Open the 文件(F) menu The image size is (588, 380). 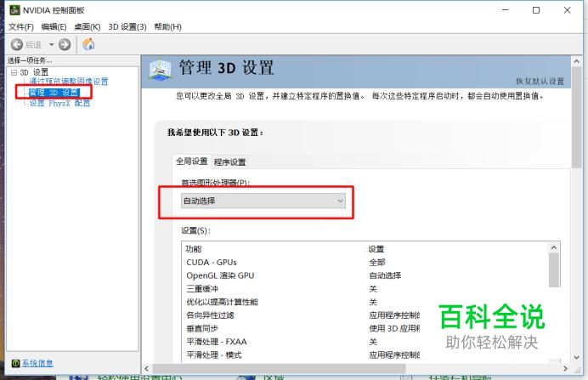[x=21, y=27]
